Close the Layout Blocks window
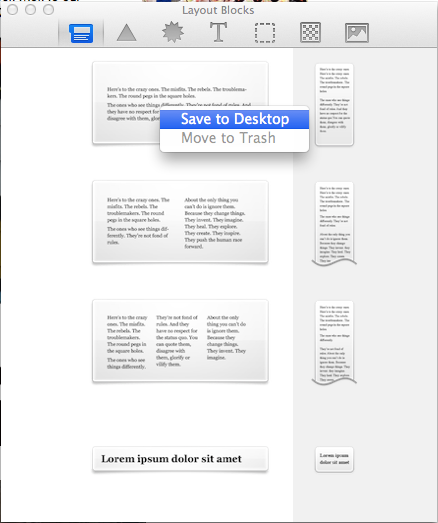The image size is (438, 523). pyautogui.click(x=13, y=10)
